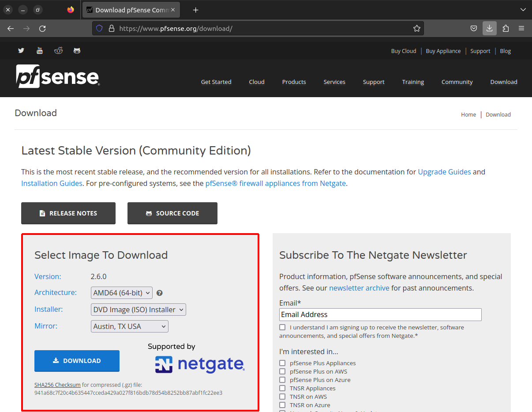Open Installation Guides link

coord(52,183)
